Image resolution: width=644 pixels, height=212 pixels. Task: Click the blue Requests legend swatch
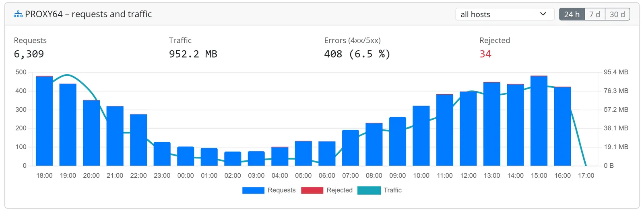click(x=253, y=190)
